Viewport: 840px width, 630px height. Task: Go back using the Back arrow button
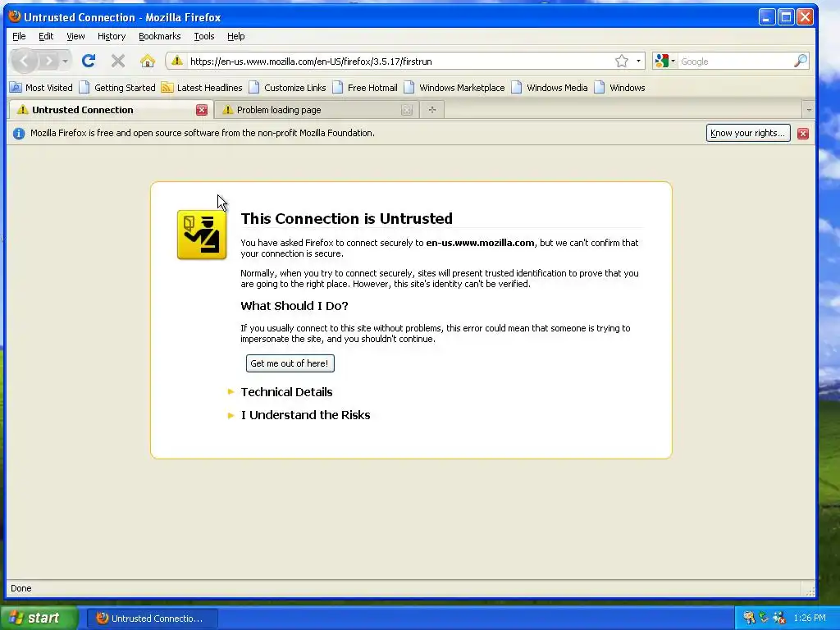24,61
